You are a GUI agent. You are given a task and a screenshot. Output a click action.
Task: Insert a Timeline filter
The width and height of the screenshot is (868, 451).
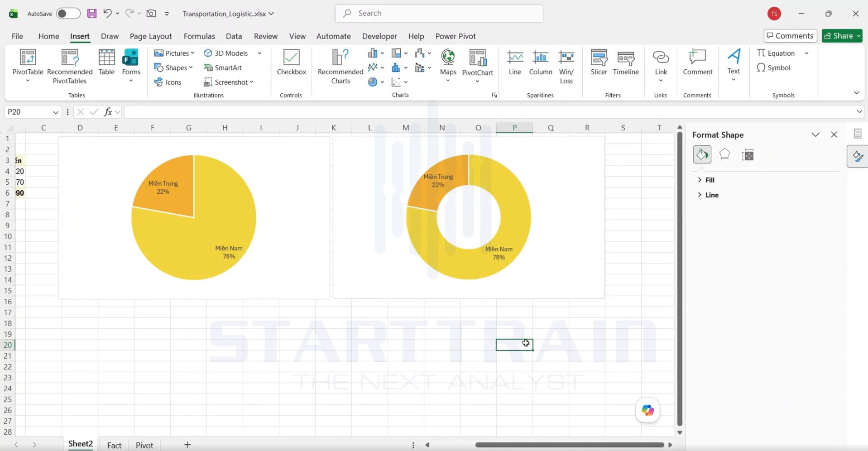click(x=626, y=62)
